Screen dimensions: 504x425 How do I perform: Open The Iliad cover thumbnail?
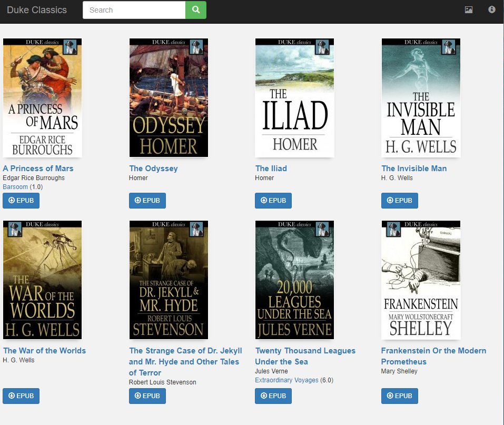[295, 98]
